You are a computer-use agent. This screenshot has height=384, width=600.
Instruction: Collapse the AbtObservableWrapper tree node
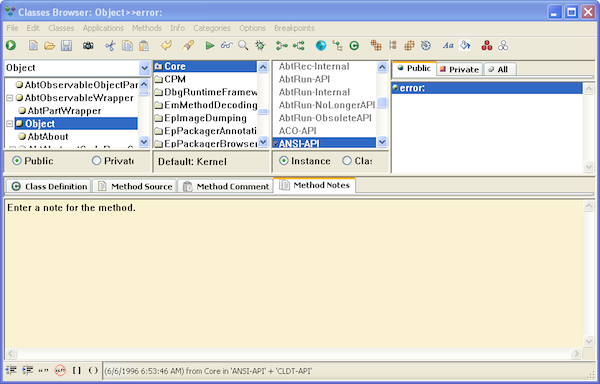(x=10, y=98)
